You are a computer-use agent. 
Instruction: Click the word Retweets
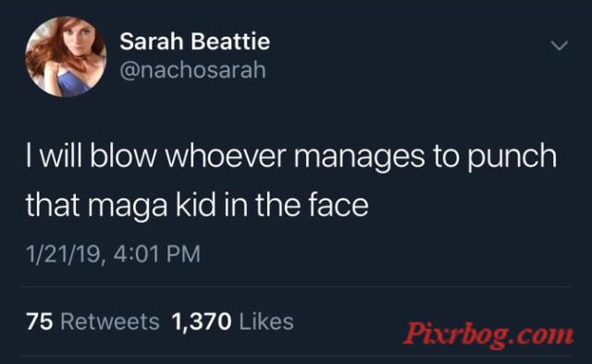[110, 322]
